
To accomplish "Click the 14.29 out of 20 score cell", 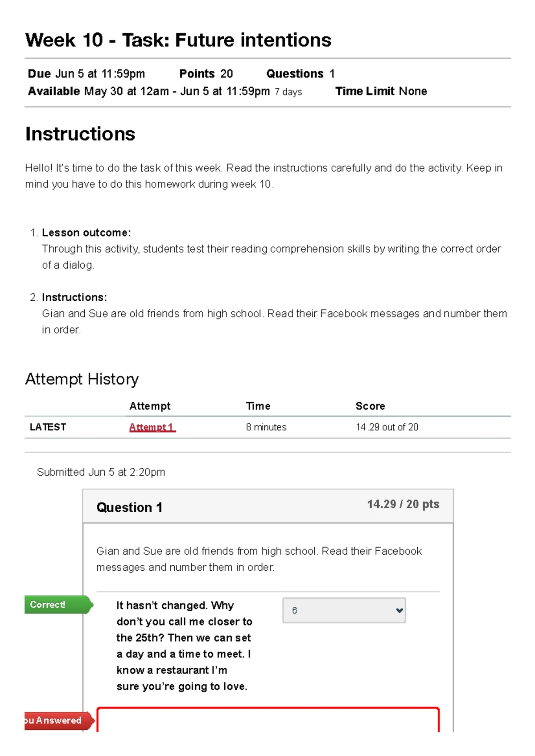I will tap(387, 427).
